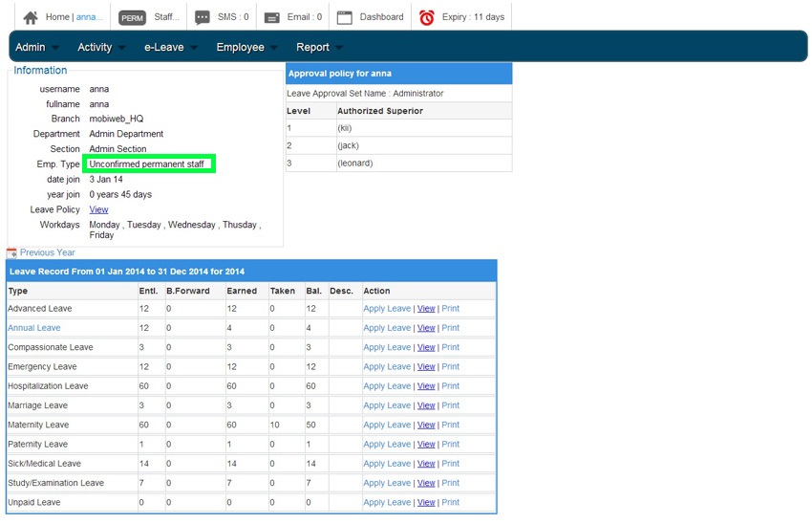View the Leave Policy link
This screenshot has height=524, width=812.
(99, 210)
